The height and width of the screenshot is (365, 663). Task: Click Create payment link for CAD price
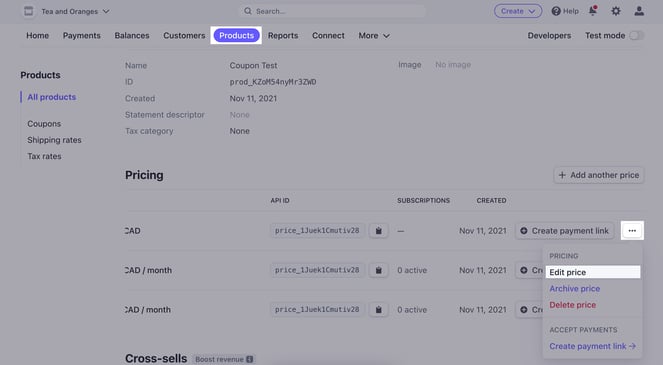tap(565, 231)
